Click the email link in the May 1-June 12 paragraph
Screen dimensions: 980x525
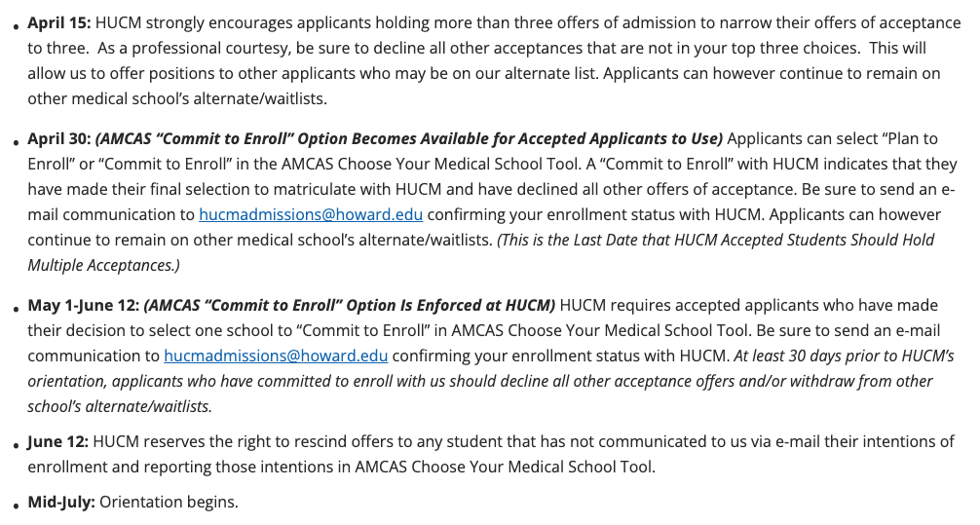[x=276, y=356]
